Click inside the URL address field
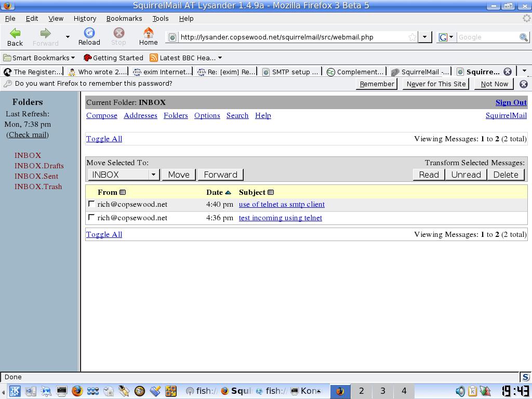The width and height of the screenshot is (532, 399). [x=291, y=37]
